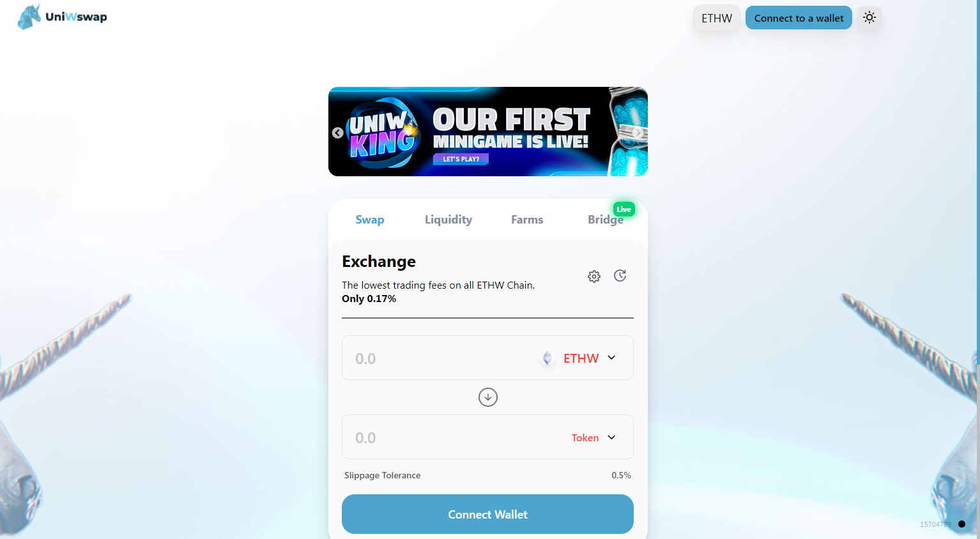980x539 pixels.
Task: Open the Bridge tab
Action: pyautogui.click(x=606, y=220)
